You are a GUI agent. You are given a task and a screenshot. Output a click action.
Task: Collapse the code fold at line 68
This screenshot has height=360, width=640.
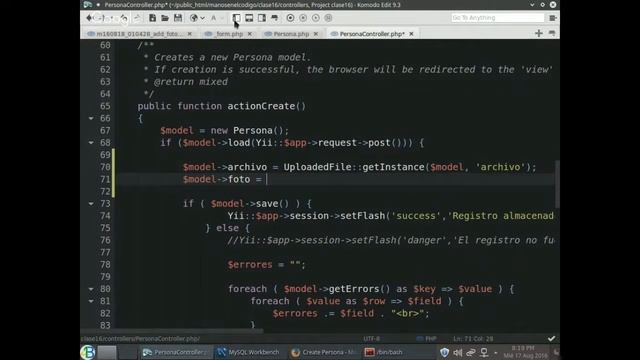91,143
